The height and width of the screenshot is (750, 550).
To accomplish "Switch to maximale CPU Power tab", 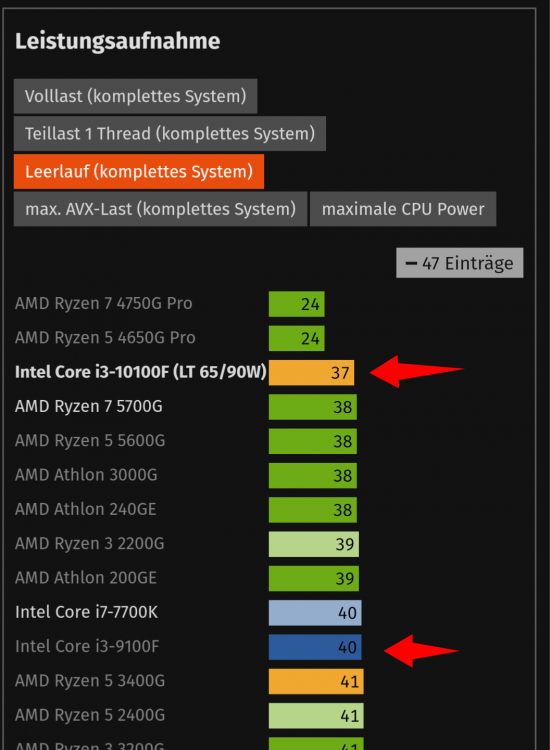I will click(x=403, y=209).
